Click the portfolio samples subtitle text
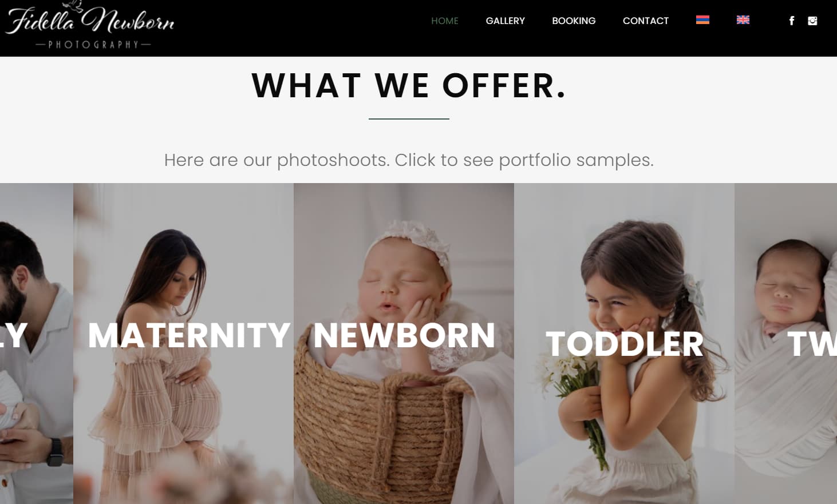The width and height of the screenshot is (837, 504). point(409,160)
